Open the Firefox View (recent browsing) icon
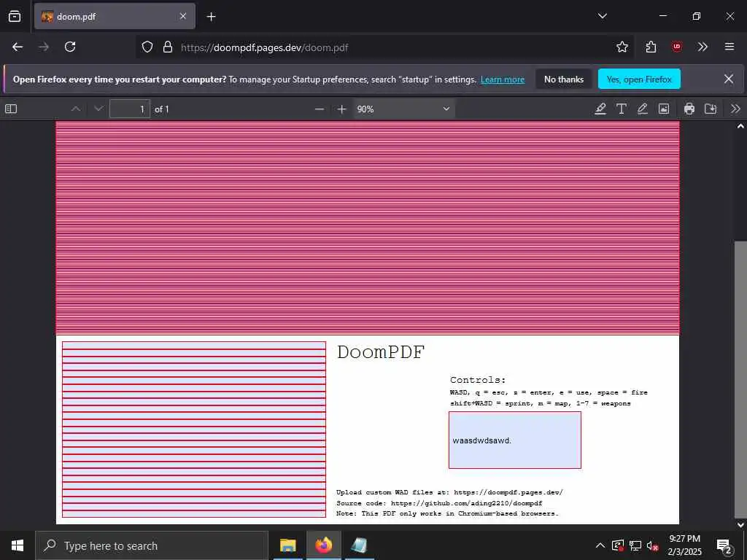The height and width of the screenshot is (560, 747). [x=15, y=16]
